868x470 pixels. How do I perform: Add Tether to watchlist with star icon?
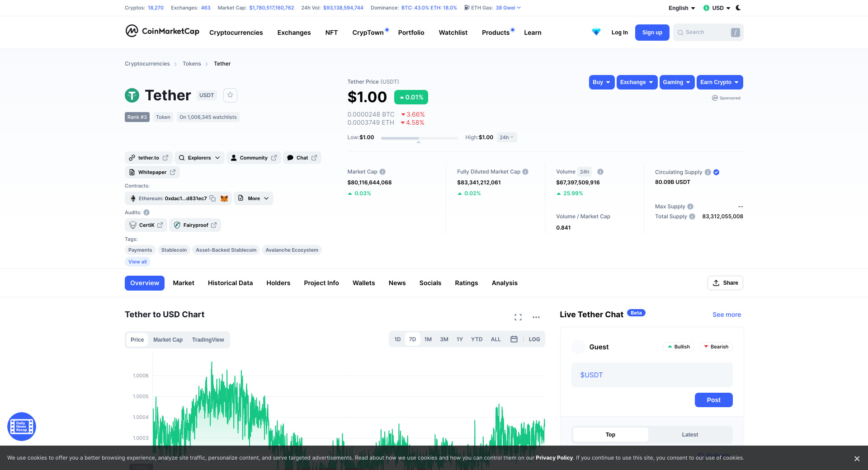(x=230, y=95)
